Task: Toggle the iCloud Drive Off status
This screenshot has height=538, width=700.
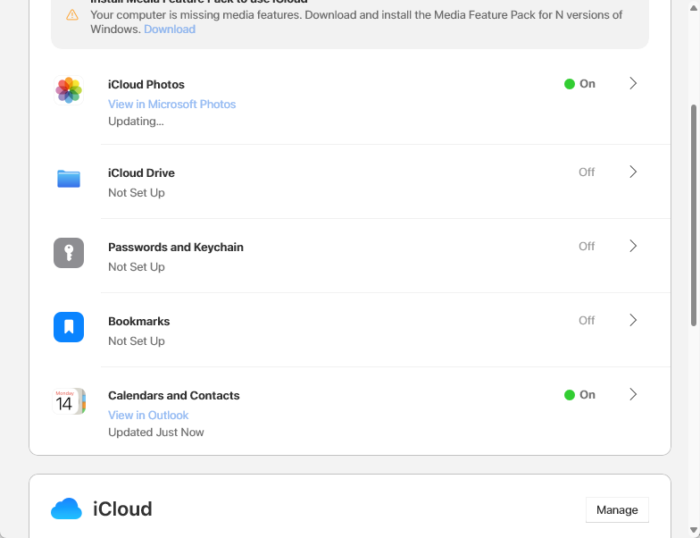Action: coord(586,172)
